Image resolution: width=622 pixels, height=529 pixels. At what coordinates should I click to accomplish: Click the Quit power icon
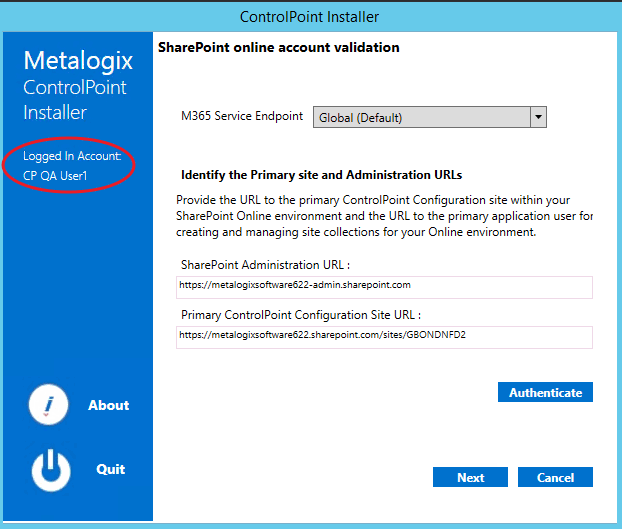tap(51, 470)
